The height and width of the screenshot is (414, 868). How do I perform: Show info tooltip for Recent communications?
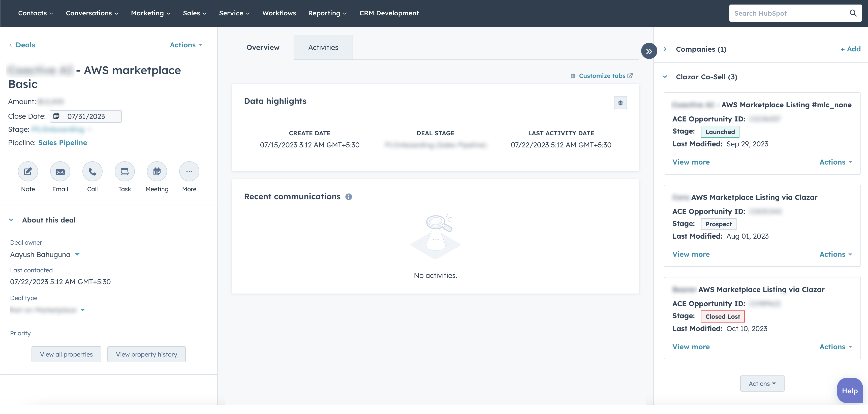[x=349, y=197]
